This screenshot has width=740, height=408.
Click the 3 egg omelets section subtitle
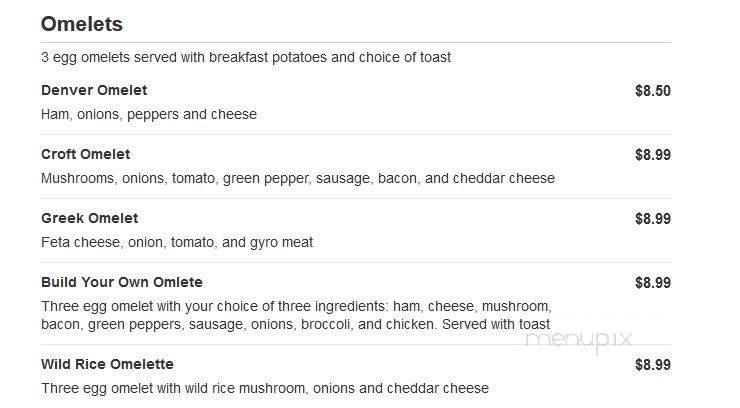pos(246,57)
